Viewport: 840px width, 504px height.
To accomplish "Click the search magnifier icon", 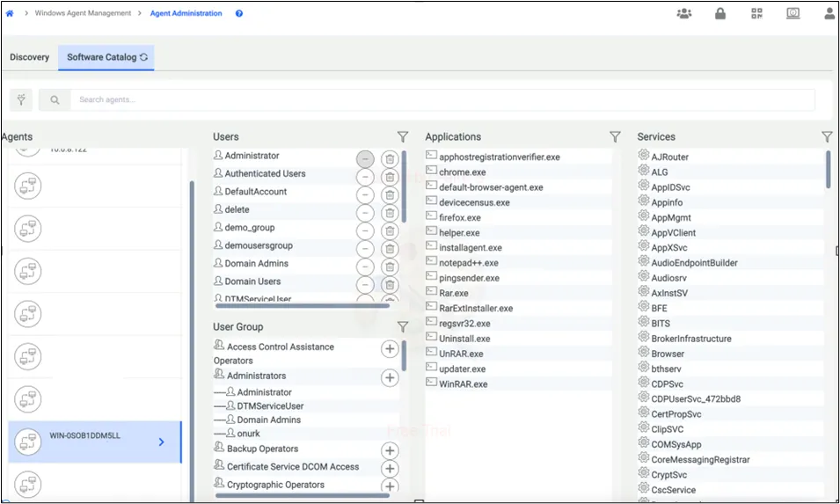I will pos(55,99).
